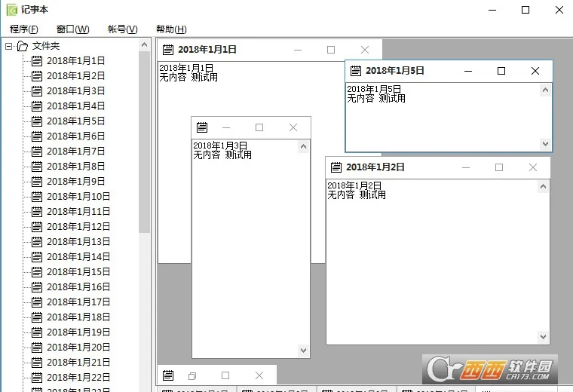
Task: Click the note icon beside 2018年1月5日 in tree
Action: click(x=36, y=121)
